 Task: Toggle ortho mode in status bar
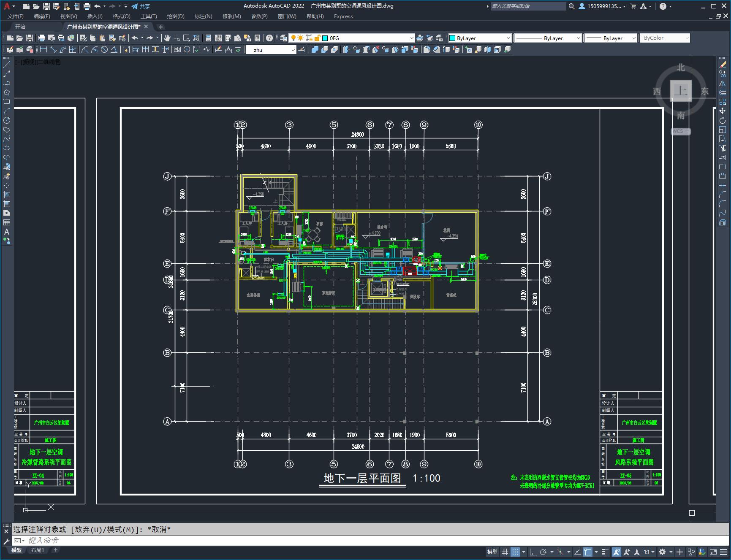[533, 552]
